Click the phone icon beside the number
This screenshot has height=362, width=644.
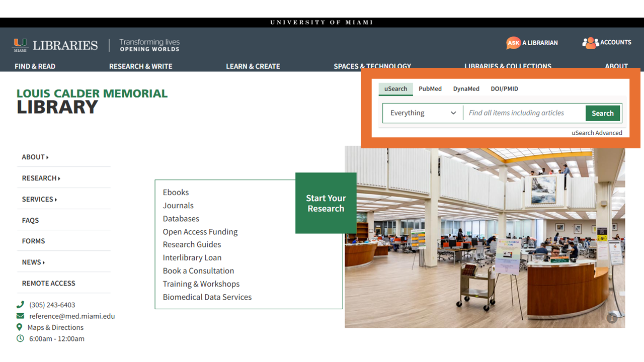pyautogui.click(x=20, y=305)
